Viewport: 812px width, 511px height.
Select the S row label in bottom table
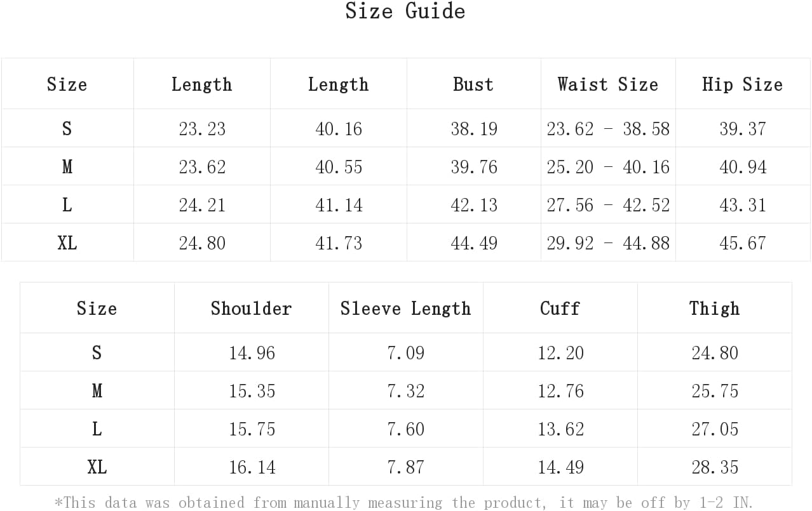[97, 352]
